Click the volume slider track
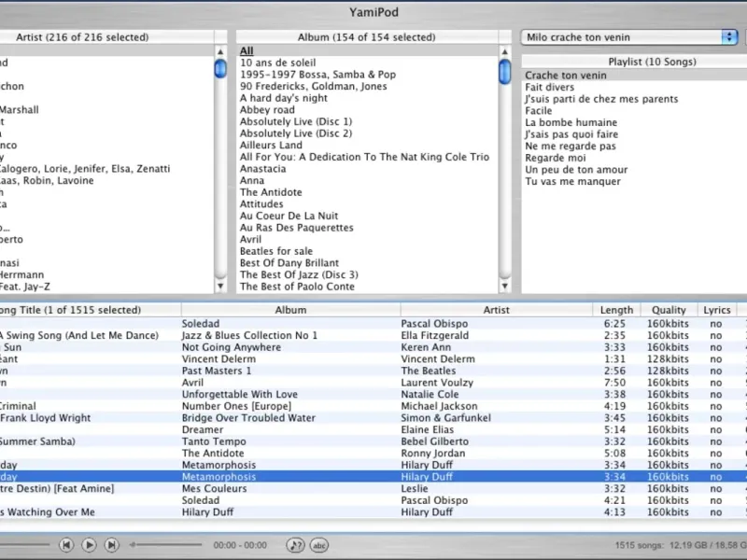The width and height of the screenshot is (747, 560). (168, 544)
